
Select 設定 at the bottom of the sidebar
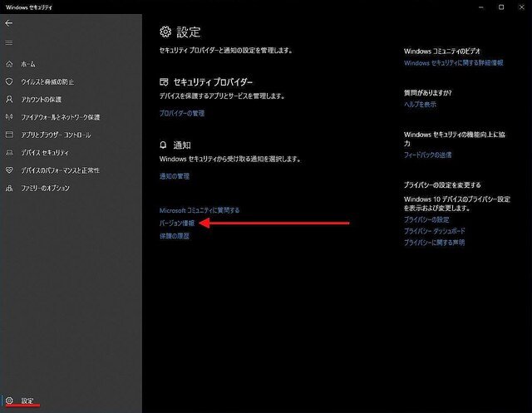[x=27, y=401]
